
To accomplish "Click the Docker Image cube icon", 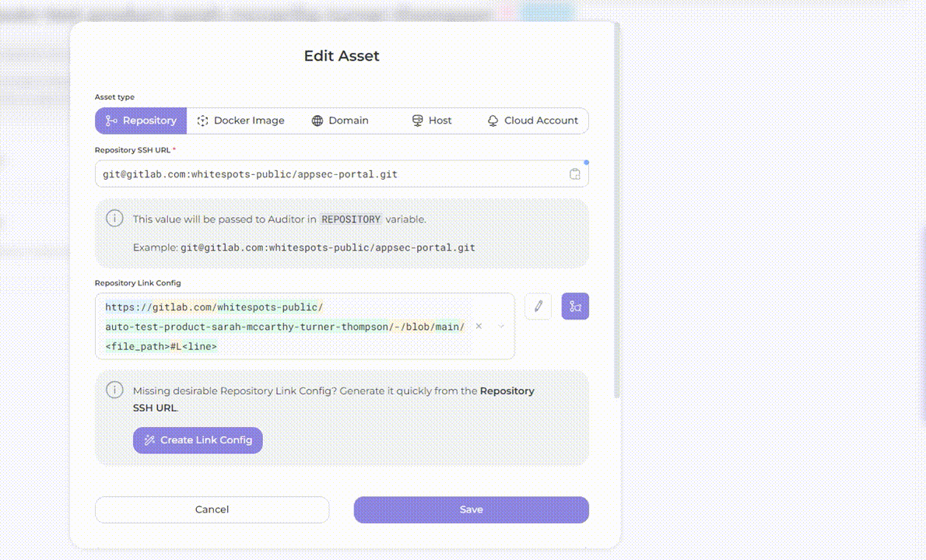I will pyautogui.click(x=203, y=121).
